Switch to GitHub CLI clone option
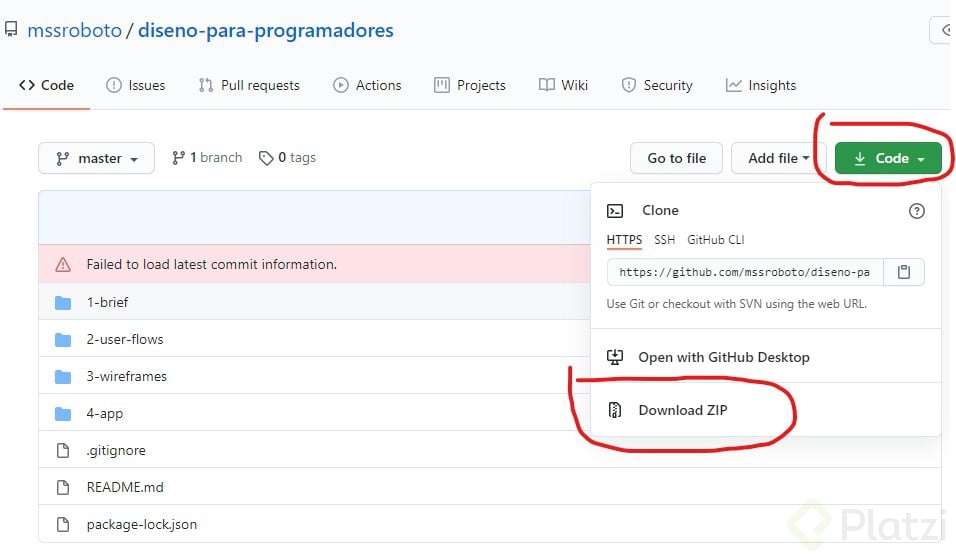The image size is (956, 557). click(x=716, y=239)
